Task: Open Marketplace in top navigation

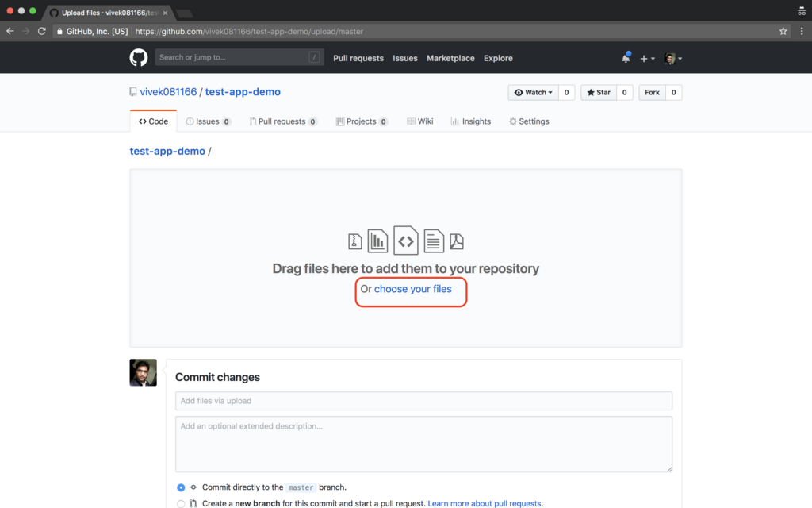Action: pos(450,58)
